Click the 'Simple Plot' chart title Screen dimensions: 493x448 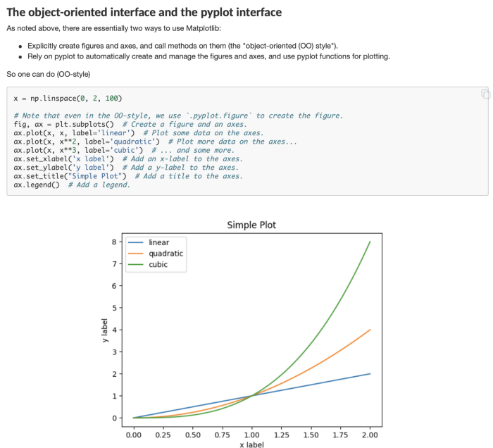click(x=251, y=225)
